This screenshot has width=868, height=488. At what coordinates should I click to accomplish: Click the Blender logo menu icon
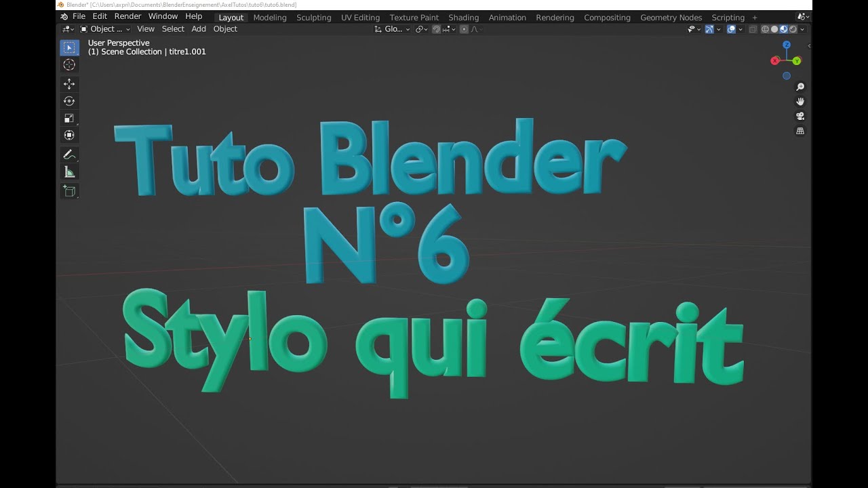[64, 16]
